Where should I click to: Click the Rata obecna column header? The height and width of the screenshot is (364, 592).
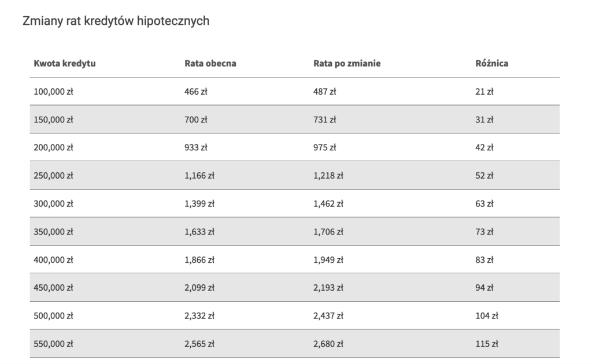coord(210,64)
